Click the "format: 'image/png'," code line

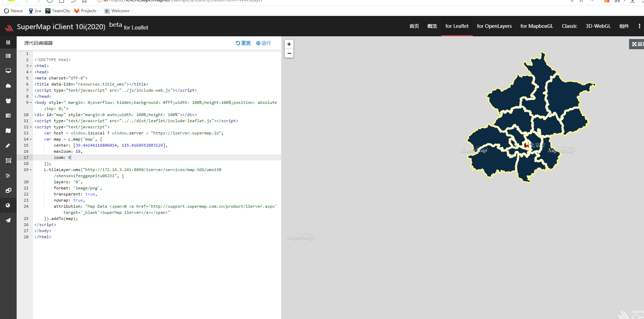78,188
